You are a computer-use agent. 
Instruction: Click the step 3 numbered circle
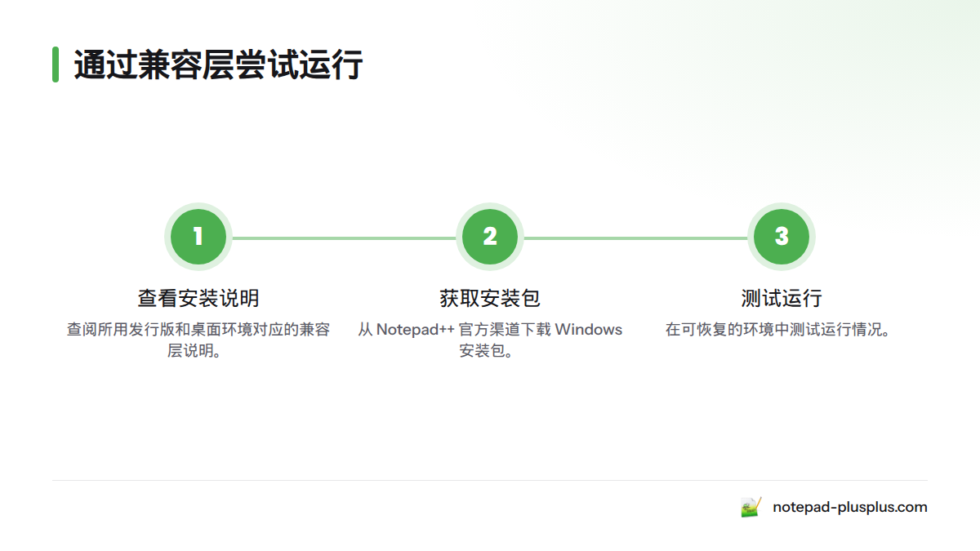[x=782, y=237]
